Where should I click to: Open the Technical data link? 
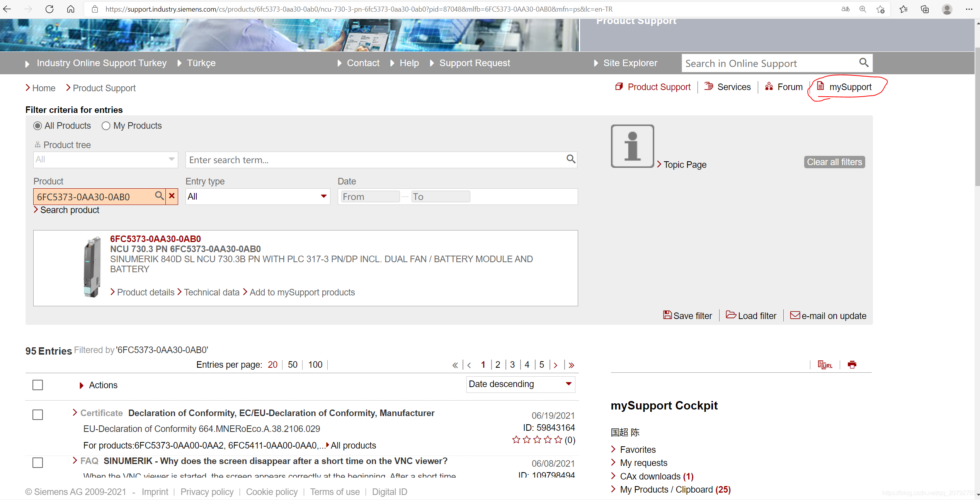pyautogui.click(x=208, y=292)
